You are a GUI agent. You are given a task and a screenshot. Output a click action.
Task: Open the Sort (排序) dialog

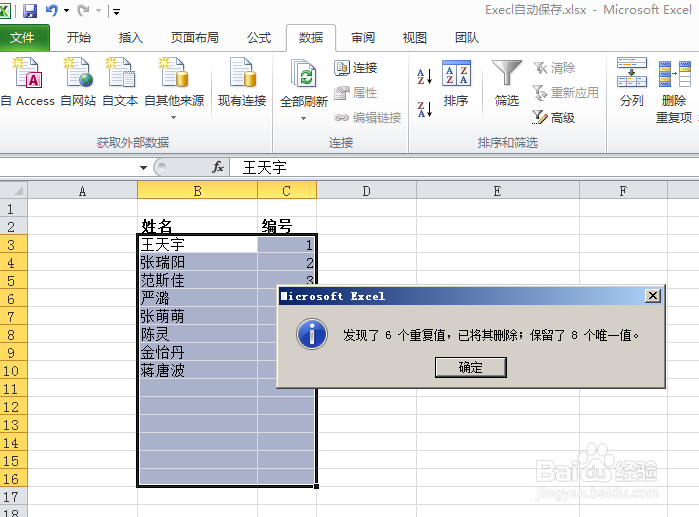pos(456,84)
